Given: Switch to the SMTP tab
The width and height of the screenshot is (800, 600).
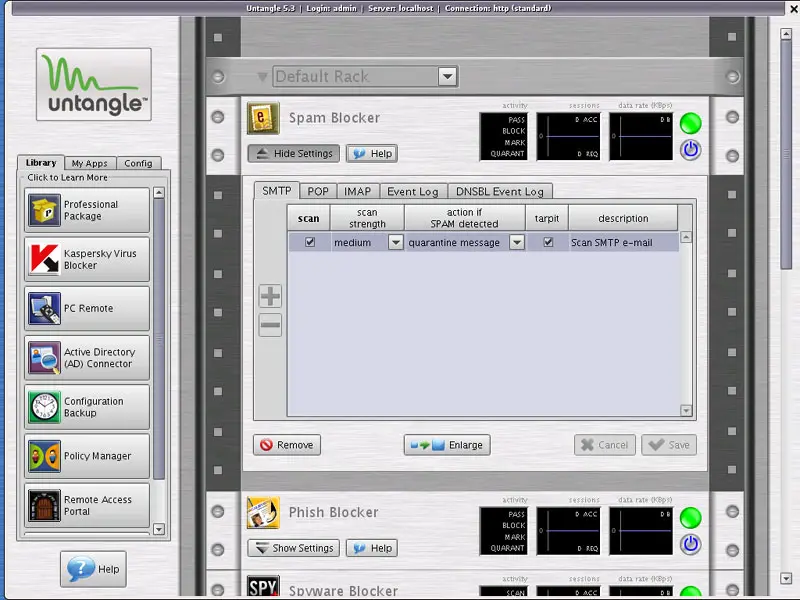Looking at the screenshot, I should (x=277, y=191).
